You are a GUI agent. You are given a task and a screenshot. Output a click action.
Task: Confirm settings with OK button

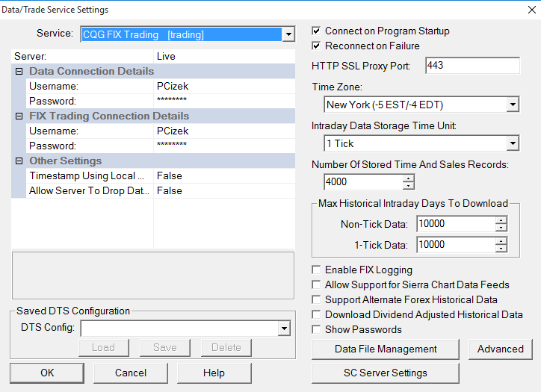[47, 373]
